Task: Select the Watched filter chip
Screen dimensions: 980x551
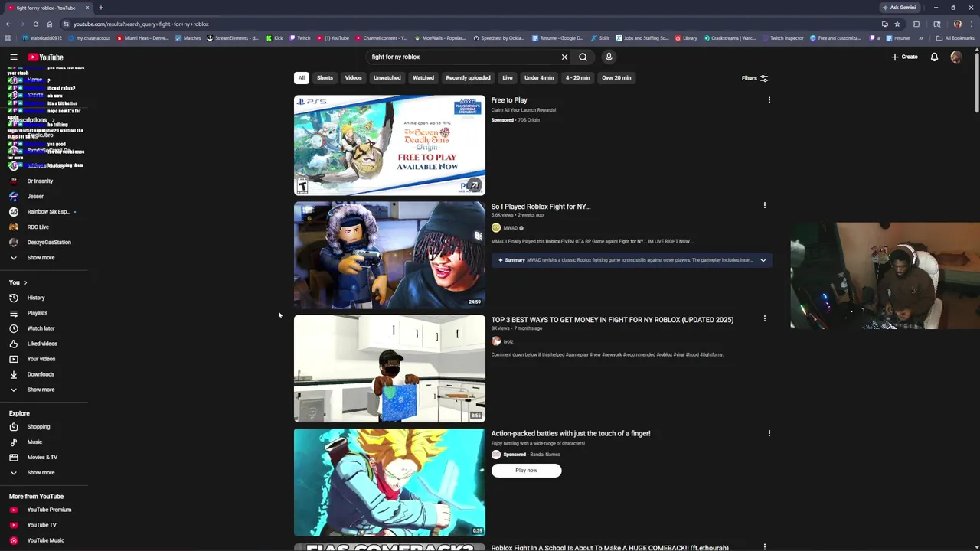Action: (423, 78)
